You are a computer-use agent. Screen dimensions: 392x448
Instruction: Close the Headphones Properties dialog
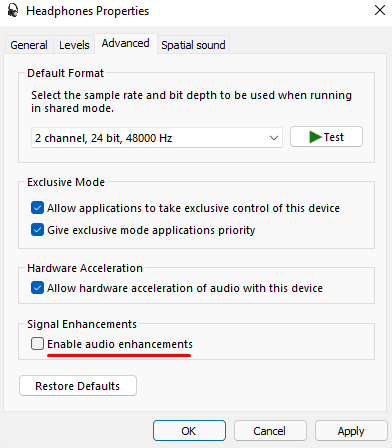click(380, 10)
